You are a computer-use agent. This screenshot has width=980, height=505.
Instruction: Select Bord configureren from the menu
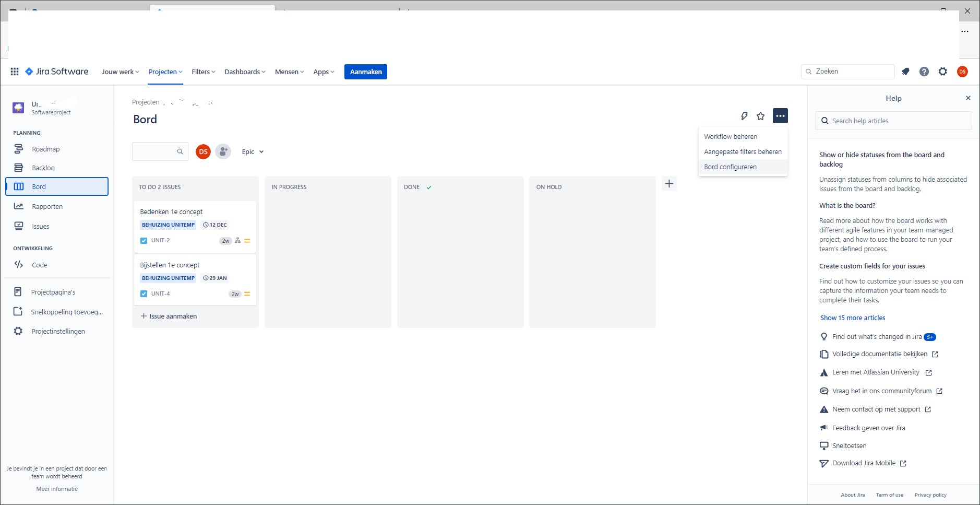pyautogui.click(x=731, y=167)
